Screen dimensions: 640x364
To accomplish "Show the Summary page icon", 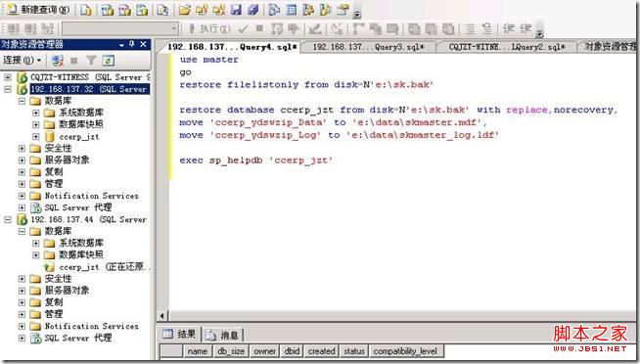I will (292, 10).
